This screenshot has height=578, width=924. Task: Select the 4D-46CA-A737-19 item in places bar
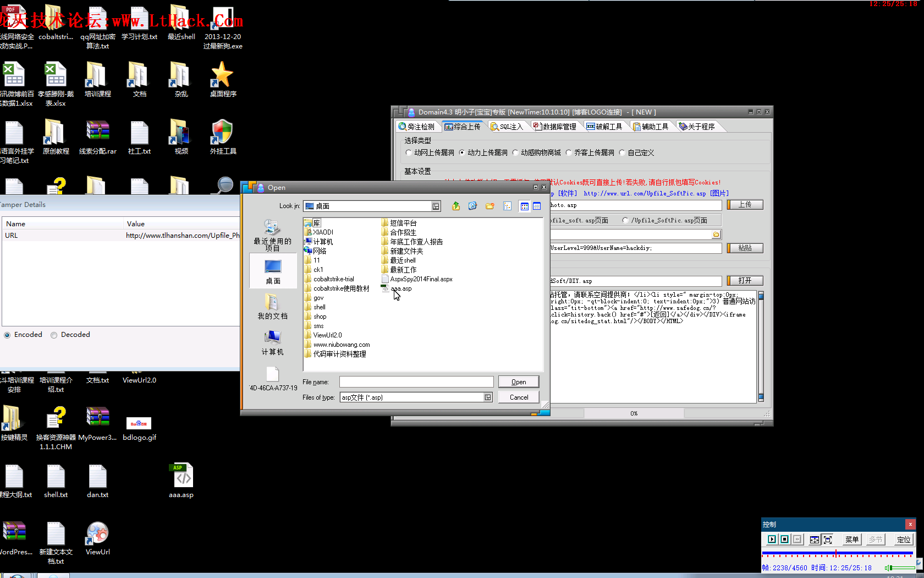[x=273, y=379]
